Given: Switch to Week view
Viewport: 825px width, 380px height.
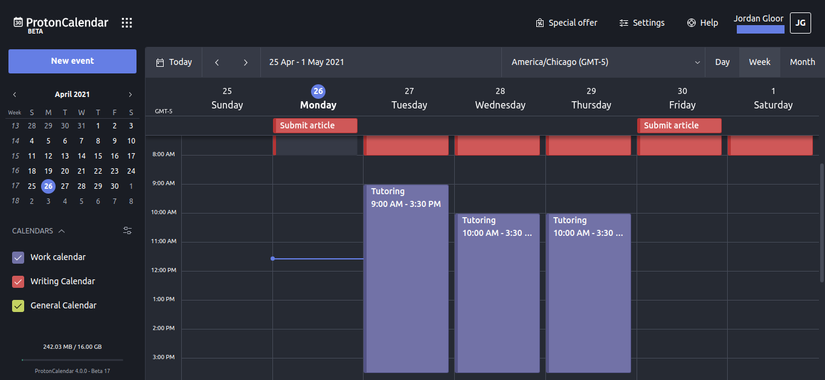Looking at the screenshot, I should point(760,62).
